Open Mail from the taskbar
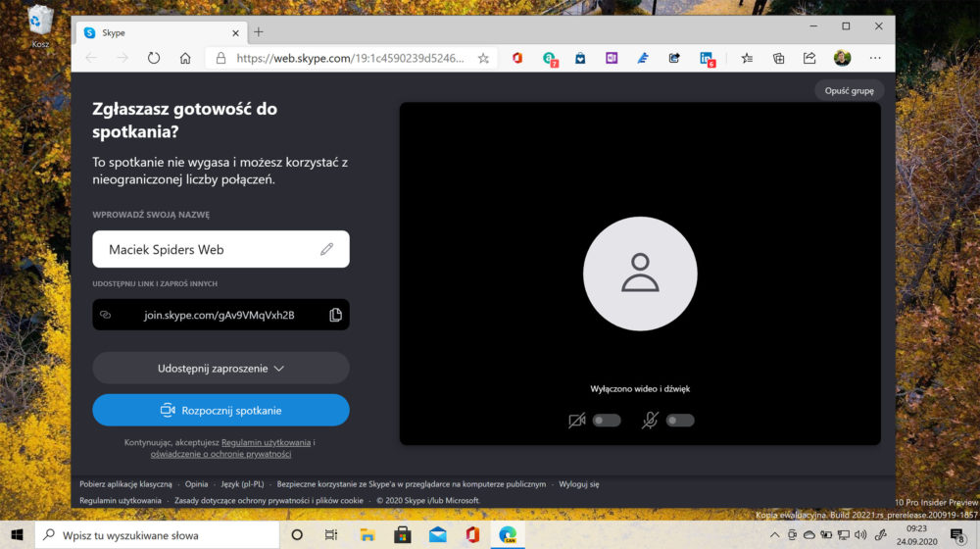This screenshot has height=549, width=980. [437, 534]
